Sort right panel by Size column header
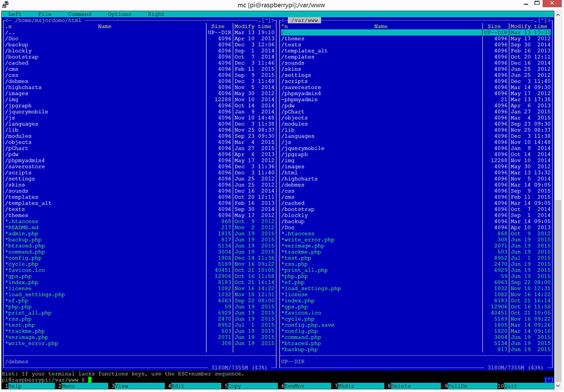The image size is (564, 392). [494, 27]
